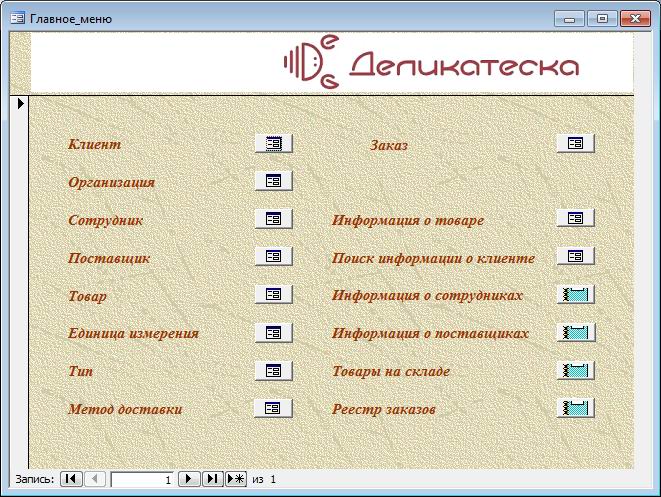Click the form icon next to Тип

273,370
